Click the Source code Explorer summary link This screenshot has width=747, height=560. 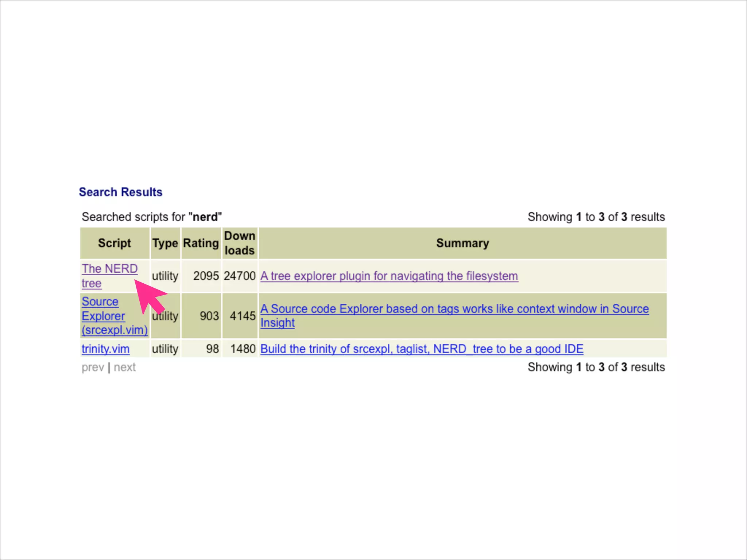coord(454,309)
